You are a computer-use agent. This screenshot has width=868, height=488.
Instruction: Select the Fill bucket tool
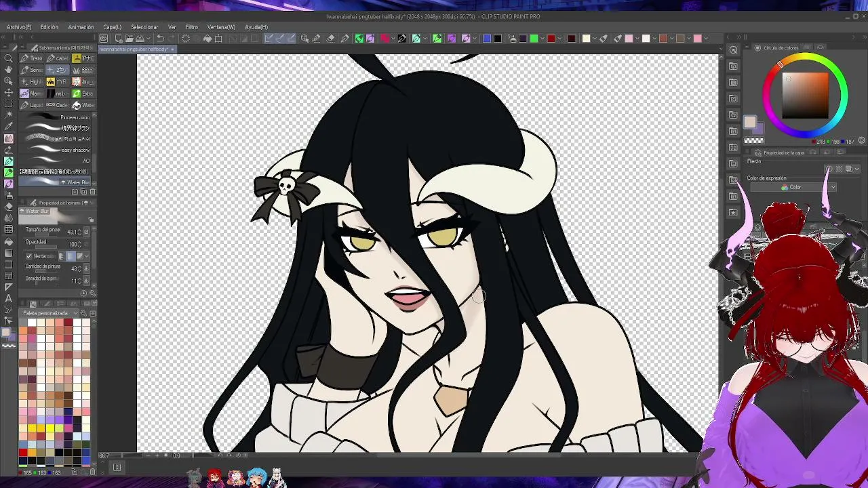tap(8, 241)
